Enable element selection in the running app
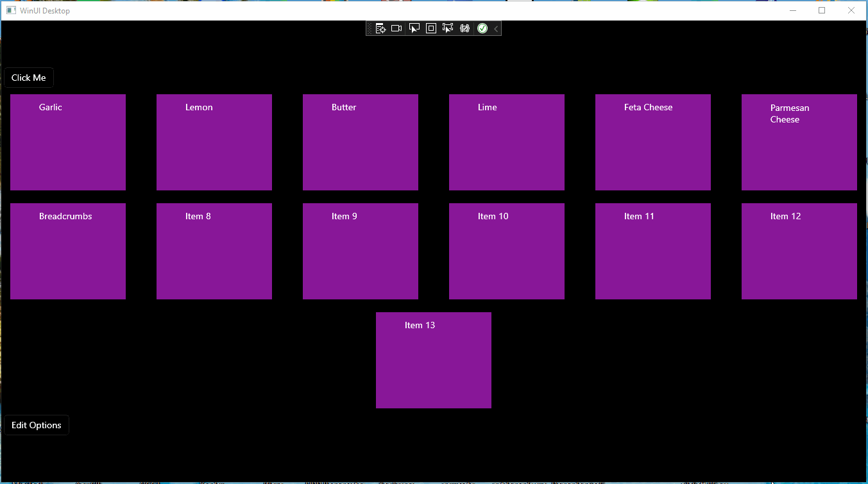The image size is (868, 484). tap(414, 28)
